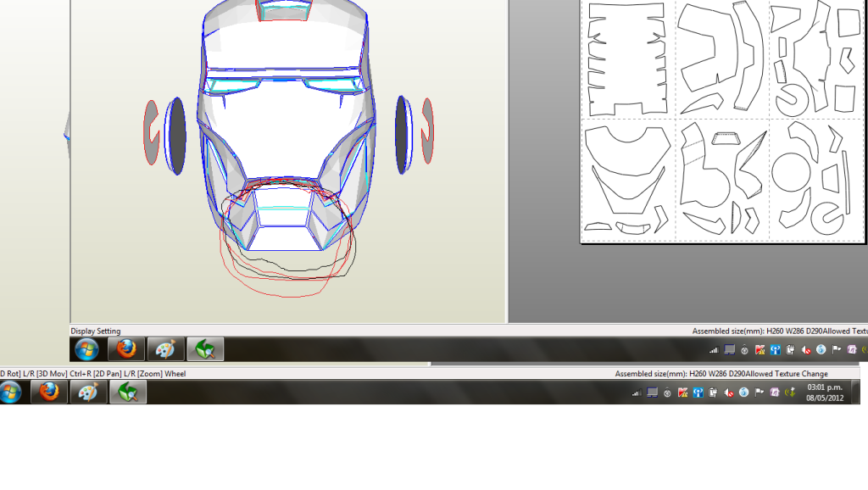Open purple OneNote tray icon in clock taskbar
This screenshot has height=490, width=868.
coord(775,393)
